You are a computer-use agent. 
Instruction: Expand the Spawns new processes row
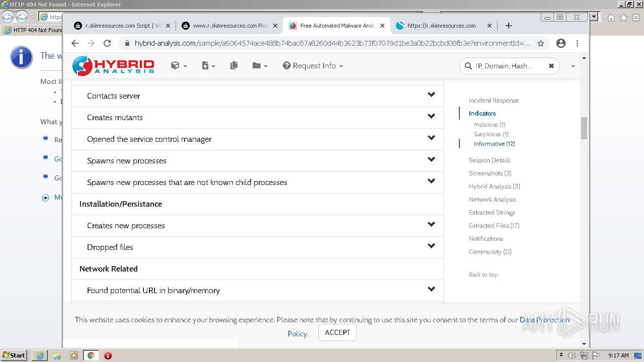click(x=258, y=161)
